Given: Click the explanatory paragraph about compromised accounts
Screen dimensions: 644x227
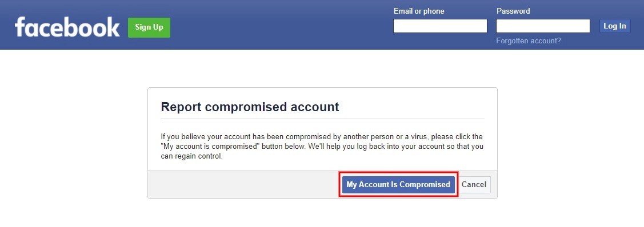Looking at the screenshot, I should point(322,146).
